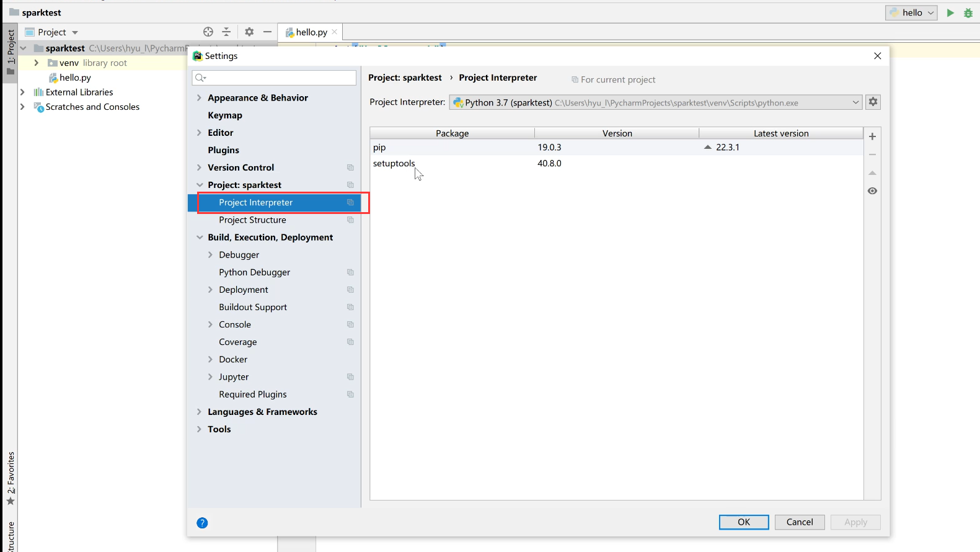Collapse Build, Execution, Deployment group
Screen dimensions: 980x552
pyautogui.click(x=199, y=238)
